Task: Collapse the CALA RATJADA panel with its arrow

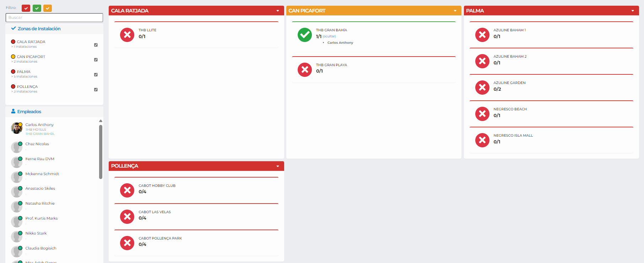Action: (278, 11)
